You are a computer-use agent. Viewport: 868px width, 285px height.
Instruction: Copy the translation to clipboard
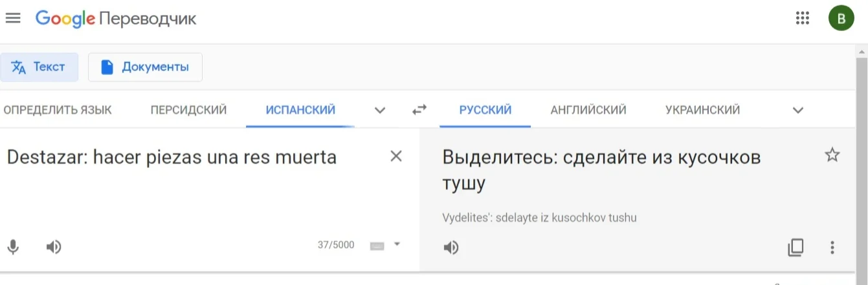click(x=796, y=247)
